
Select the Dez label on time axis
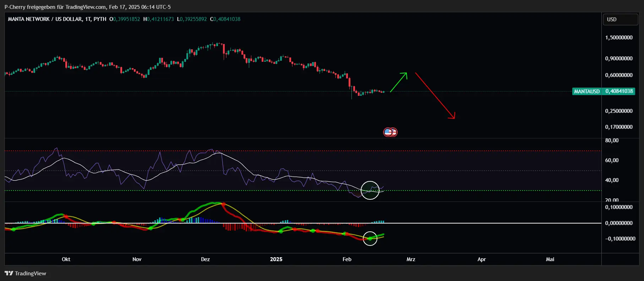point(205,259)
